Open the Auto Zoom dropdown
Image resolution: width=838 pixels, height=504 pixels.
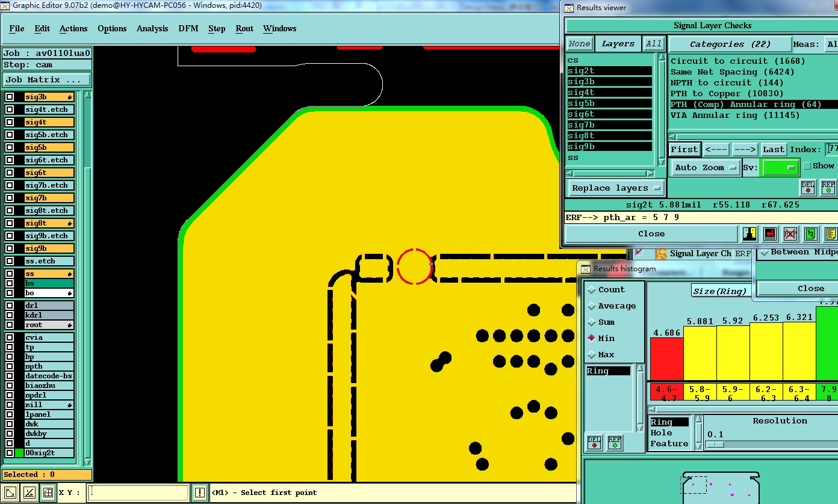(x=706, y=168)
